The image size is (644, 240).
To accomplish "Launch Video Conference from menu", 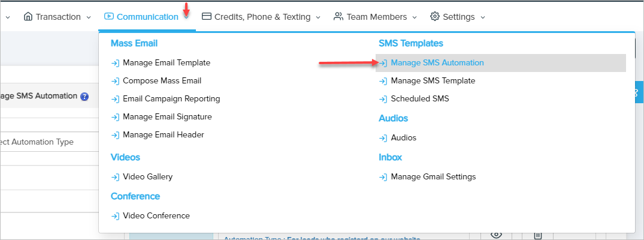I will 156,216.
